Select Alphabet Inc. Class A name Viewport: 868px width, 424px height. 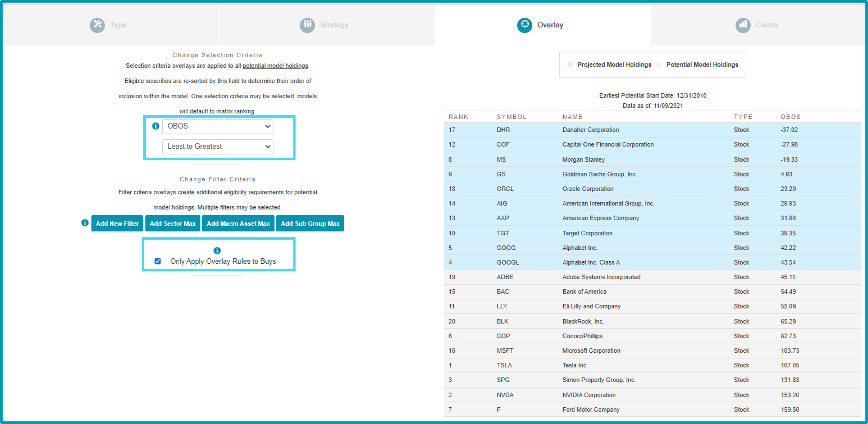591,262
